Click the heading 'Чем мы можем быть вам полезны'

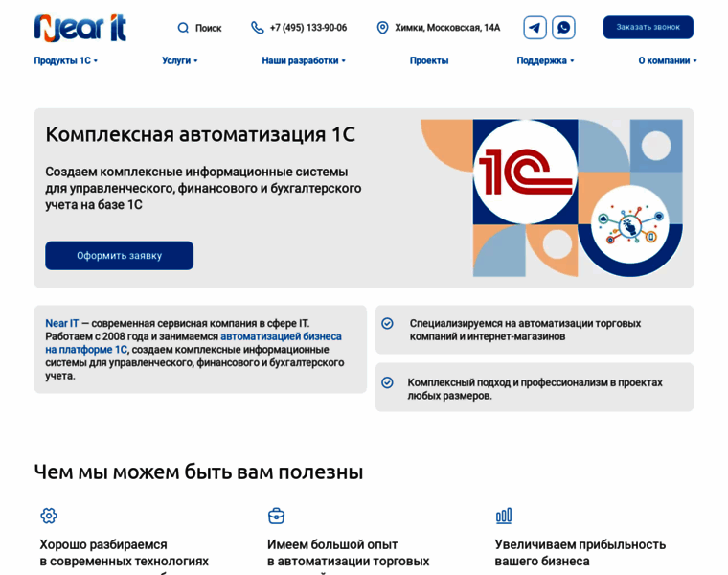tap(198, 471)
